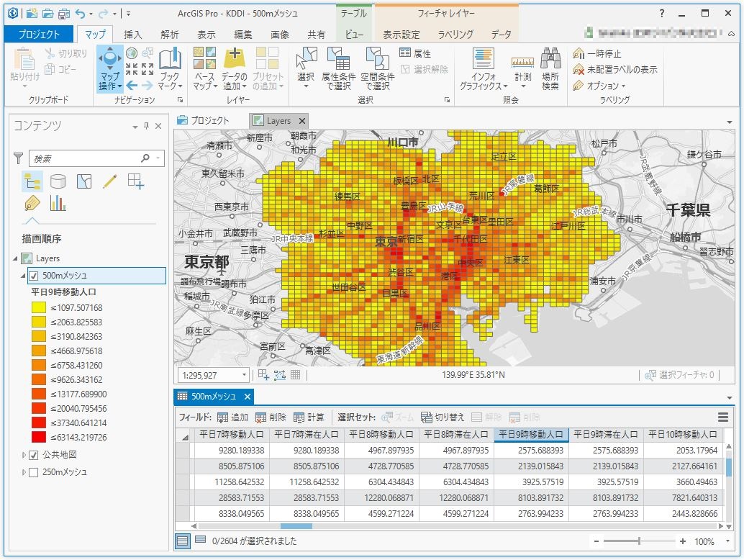
Task: Open the 属性 attributes pane
Action: click(x=416, y=53)
